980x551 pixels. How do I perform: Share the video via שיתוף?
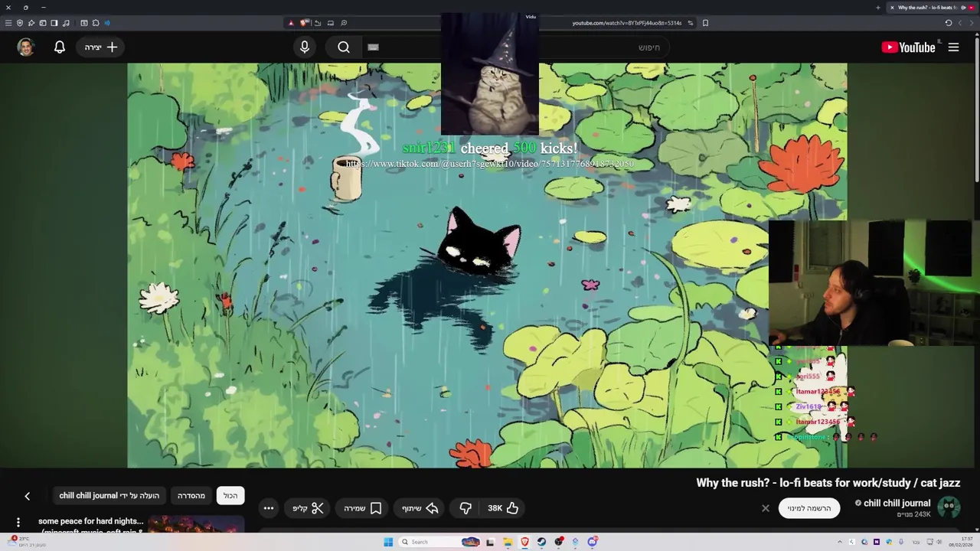[x=420, y=508]
